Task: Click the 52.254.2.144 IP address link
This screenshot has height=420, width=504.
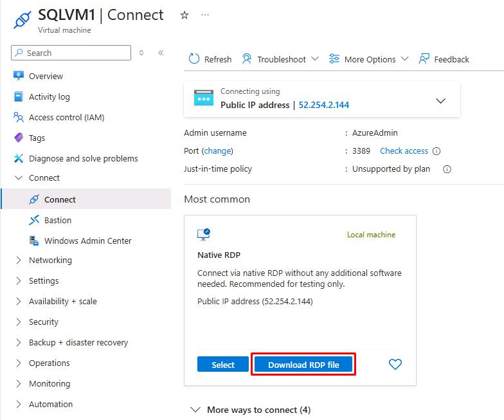Action: click(324, 105)
